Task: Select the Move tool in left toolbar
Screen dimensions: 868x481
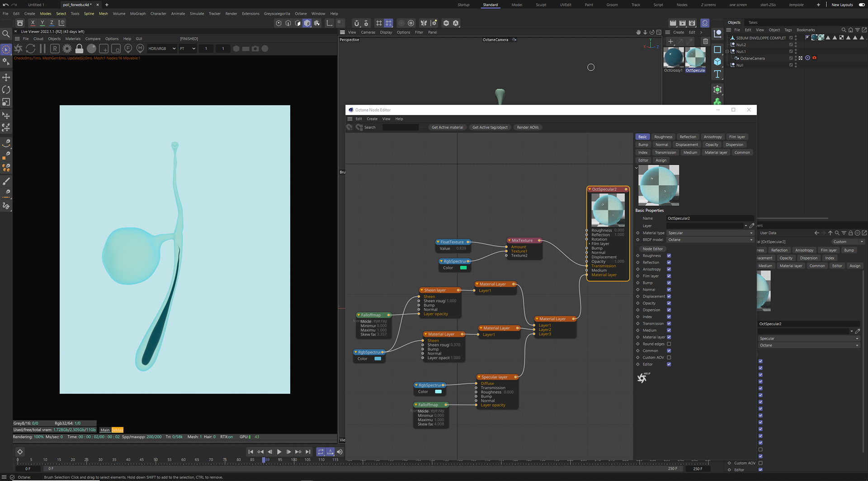Action: (6, 77)
